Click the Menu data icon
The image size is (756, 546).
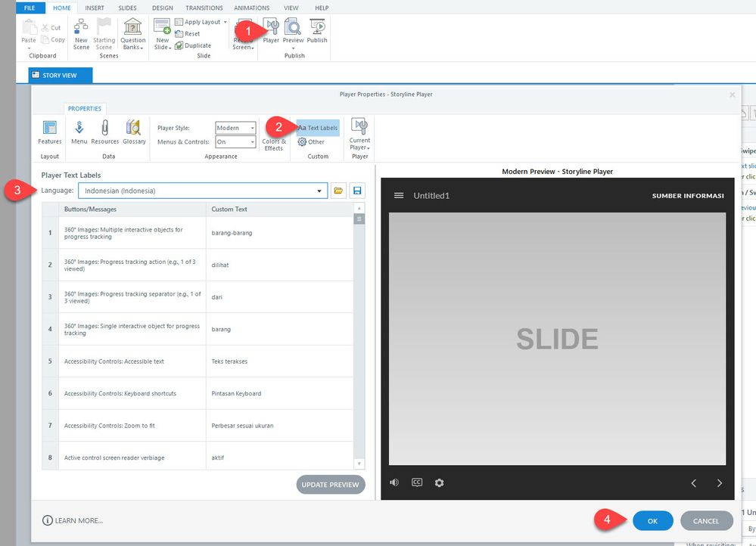(79, 132)
